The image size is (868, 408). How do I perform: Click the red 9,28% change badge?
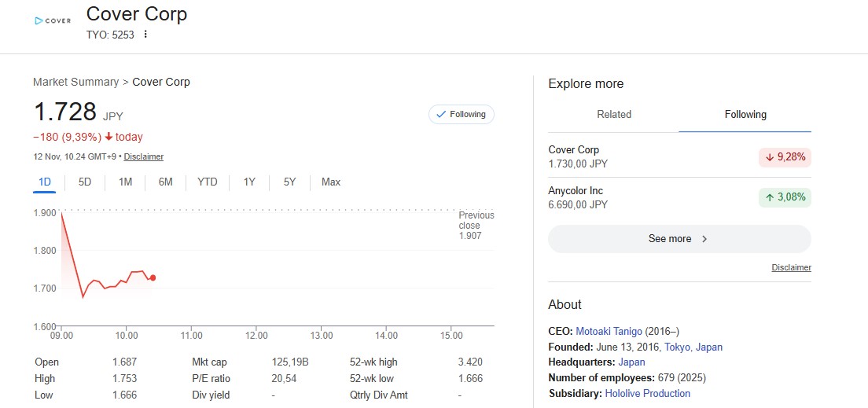785,156
